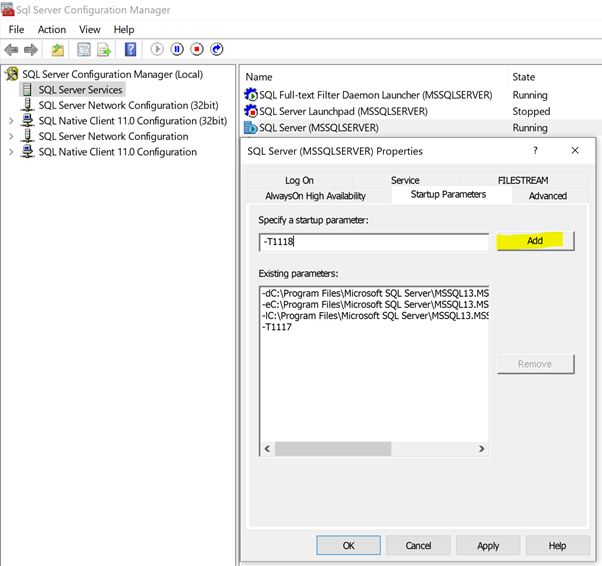
Task: Switch to the Service tab
Action: click(405, 180)
